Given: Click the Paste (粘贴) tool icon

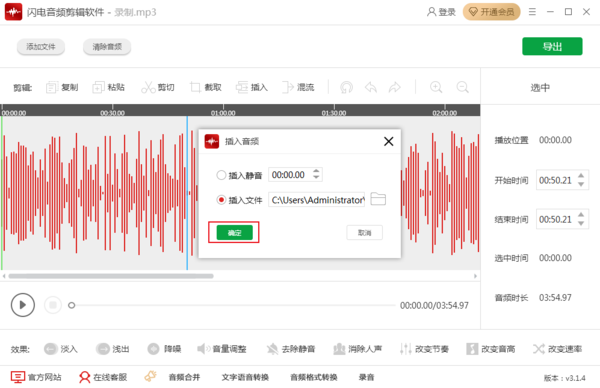Looking at the screenshot, I should click(x=98, y=87).
